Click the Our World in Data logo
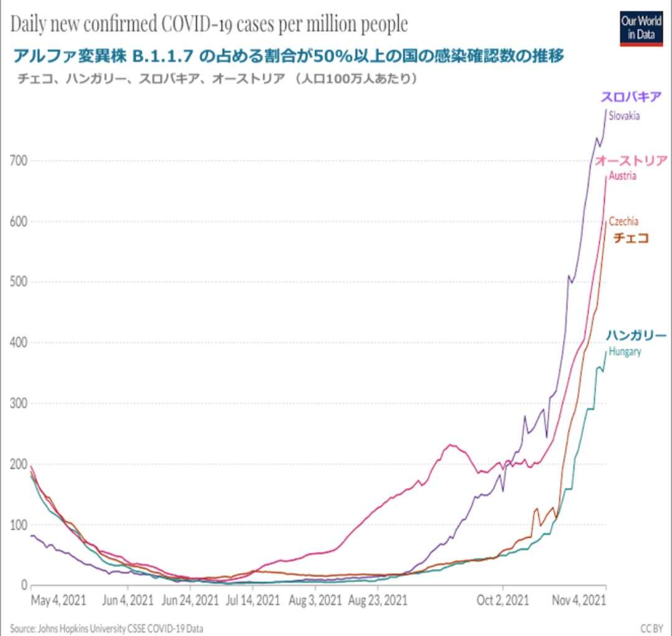 click(x=641, y=29)
